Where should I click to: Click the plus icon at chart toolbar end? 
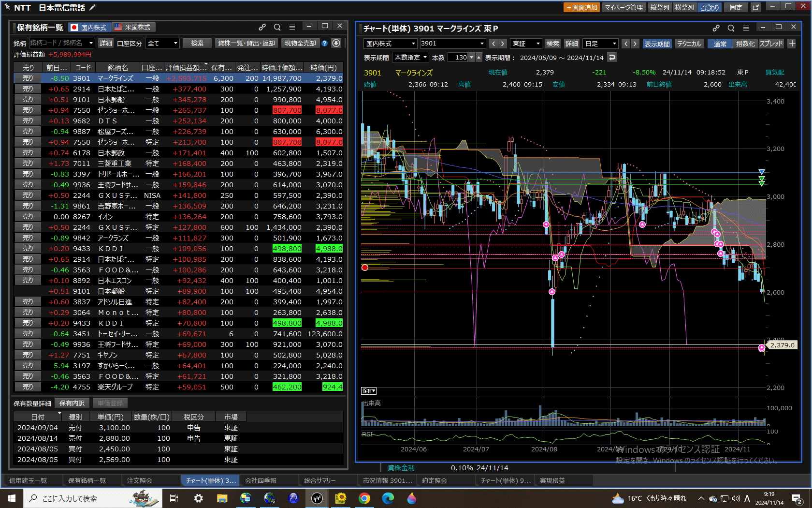792,44
